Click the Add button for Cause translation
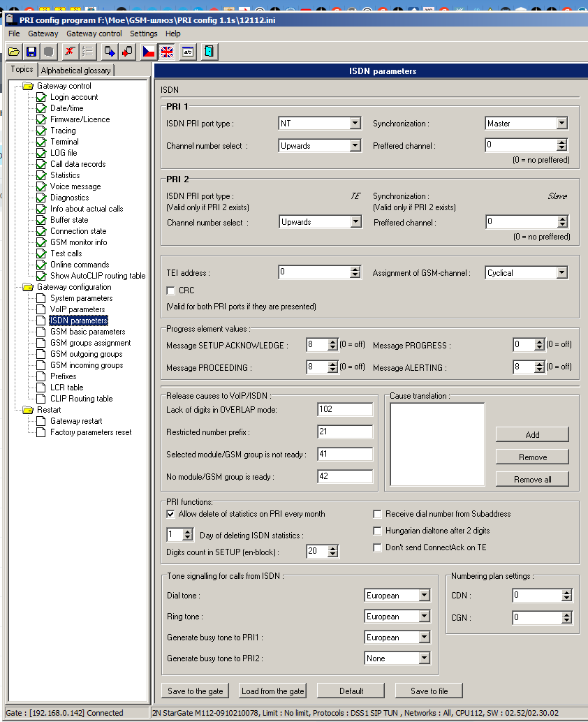 point(532,435)
